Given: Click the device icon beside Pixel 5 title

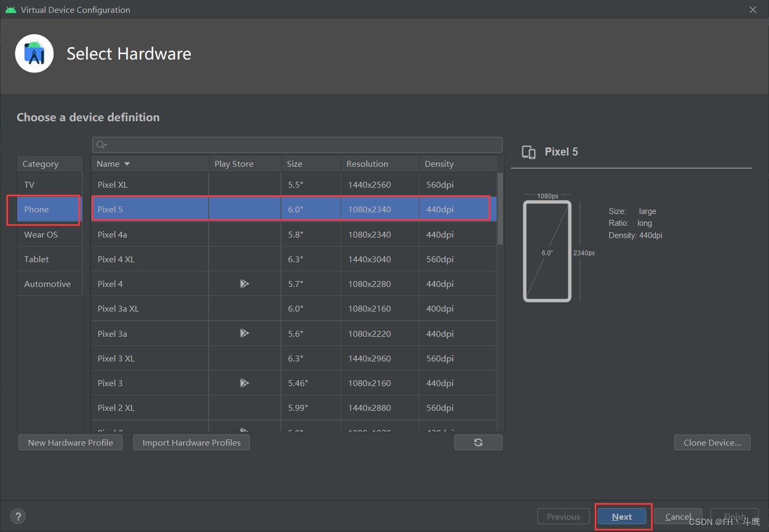Looking at the screenshot, I should (529, 152).
